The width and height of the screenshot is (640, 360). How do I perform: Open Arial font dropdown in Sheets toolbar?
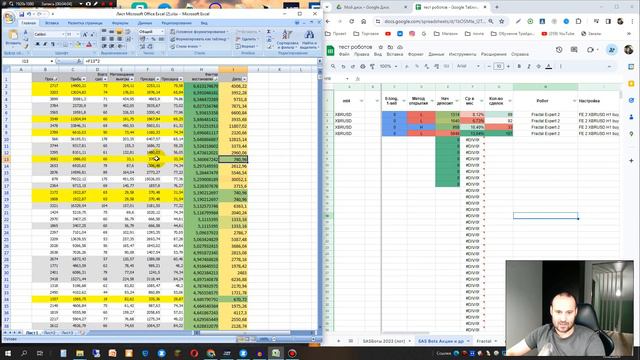(468, 66)
